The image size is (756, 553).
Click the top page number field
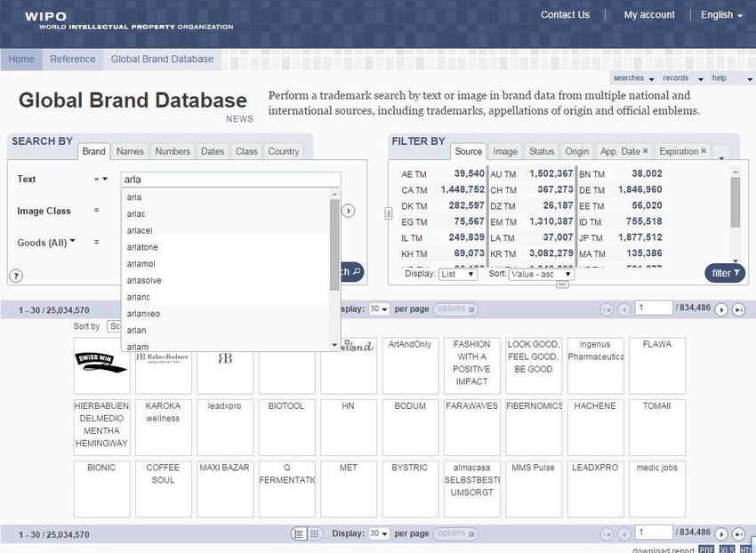coord(654,309)
